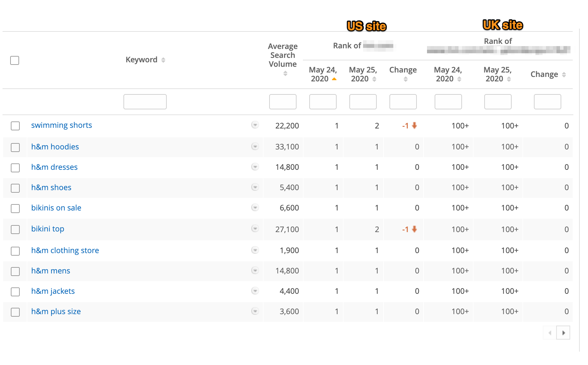
Task: Open the h&m dresses keyword link
Action: tap(54, 167)
